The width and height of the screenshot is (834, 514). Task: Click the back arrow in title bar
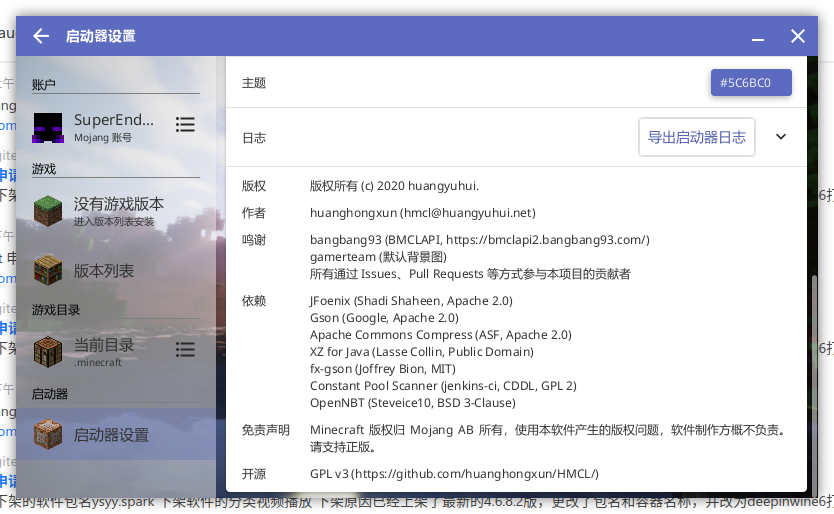41,36
